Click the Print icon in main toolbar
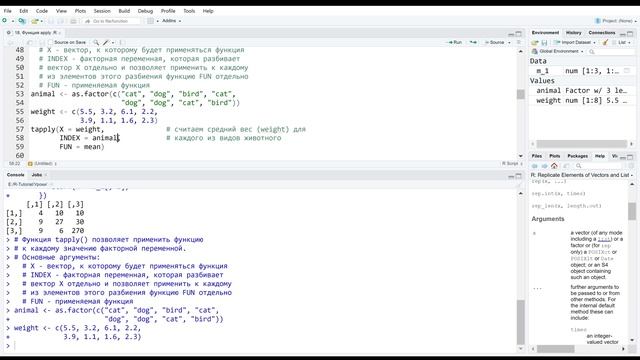640x360 pixels. 73,21
